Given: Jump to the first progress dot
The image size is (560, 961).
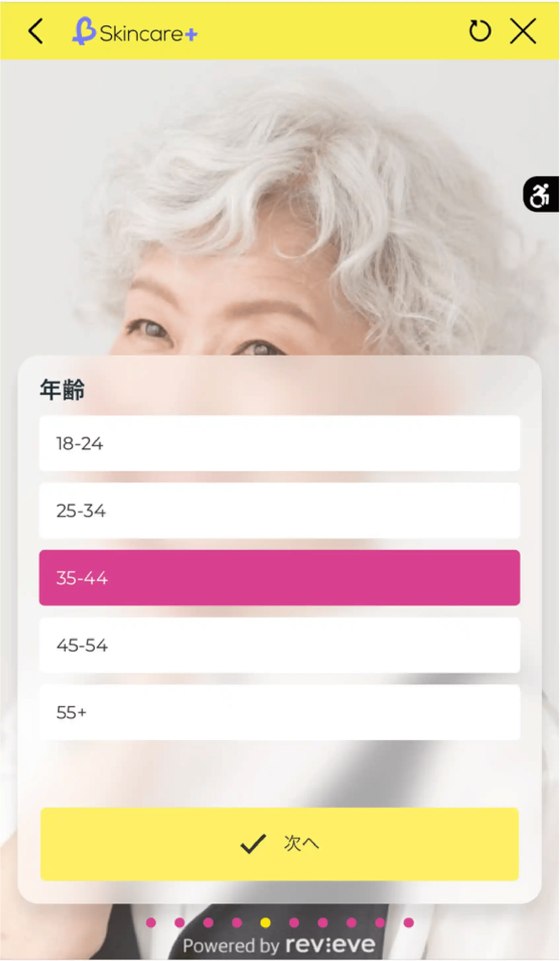Looking at the screenshot, I should [x=151, y=923].
